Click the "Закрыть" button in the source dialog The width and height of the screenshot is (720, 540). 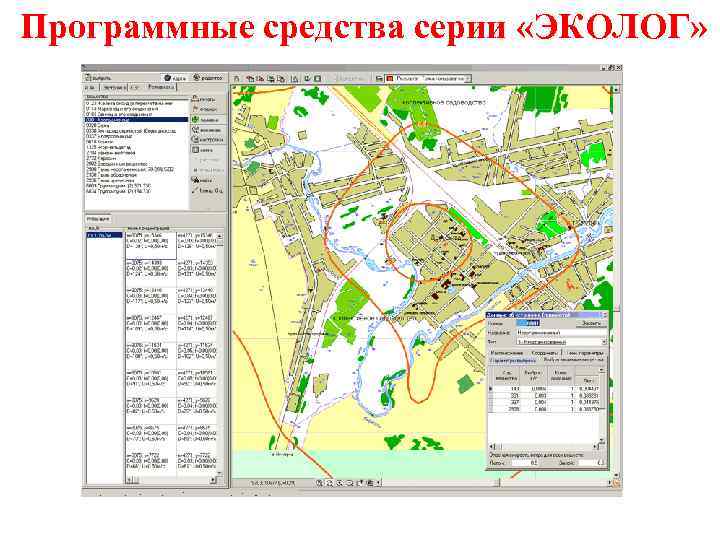[x=591, y=323]
